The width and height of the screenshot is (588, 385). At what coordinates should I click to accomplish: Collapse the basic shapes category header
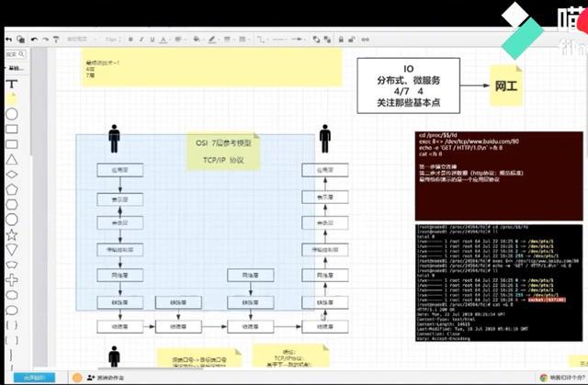point(16,68)
